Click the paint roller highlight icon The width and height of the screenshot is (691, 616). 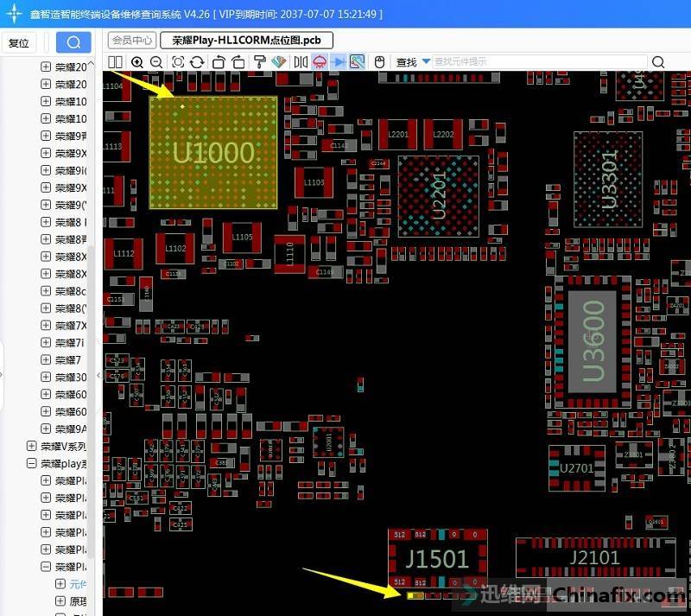coord(259,62)
